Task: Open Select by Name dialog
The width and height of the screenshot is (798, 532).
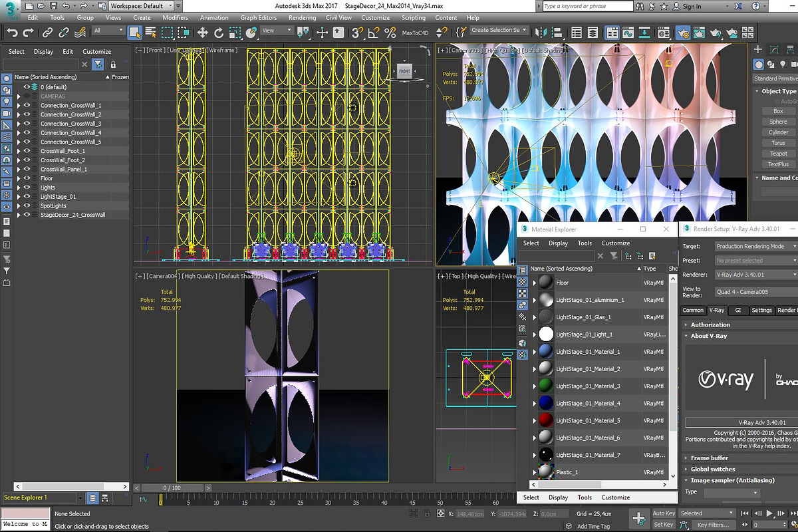Action: pos(151,32)
